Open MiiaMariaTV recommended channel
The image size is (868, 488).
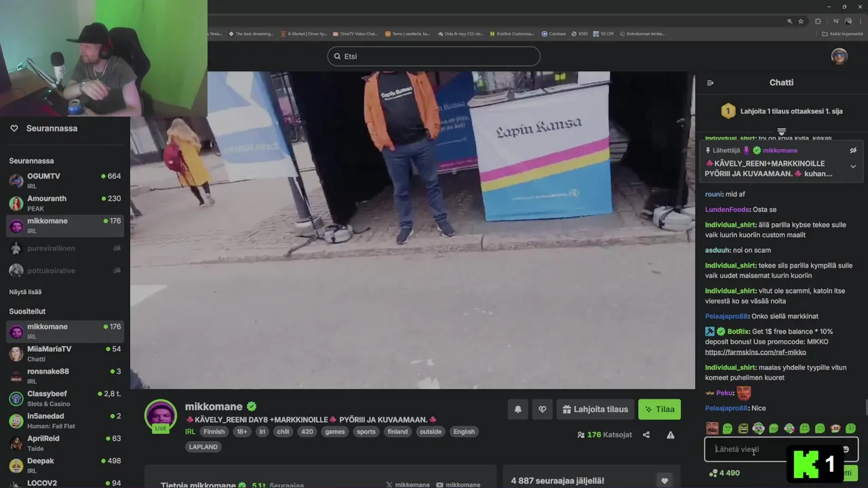[65, 353]
